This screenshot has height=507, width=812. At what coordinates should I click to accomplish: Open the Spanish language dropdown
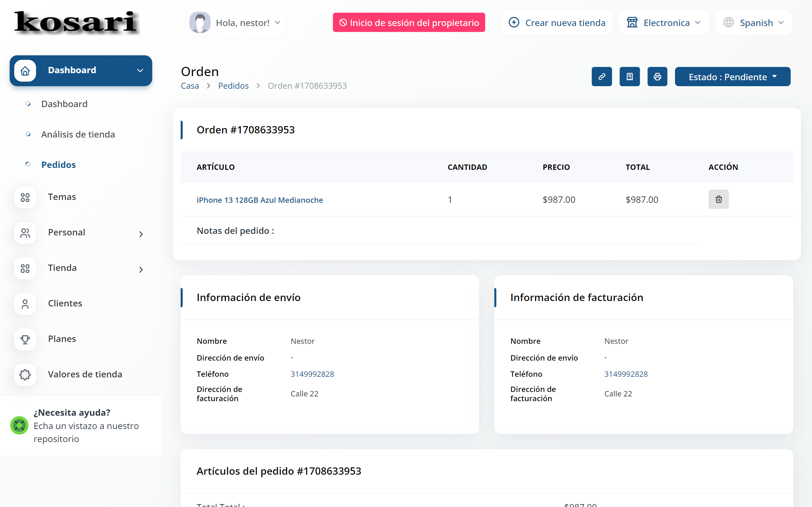pyautogui.click(x=754, y=22)
